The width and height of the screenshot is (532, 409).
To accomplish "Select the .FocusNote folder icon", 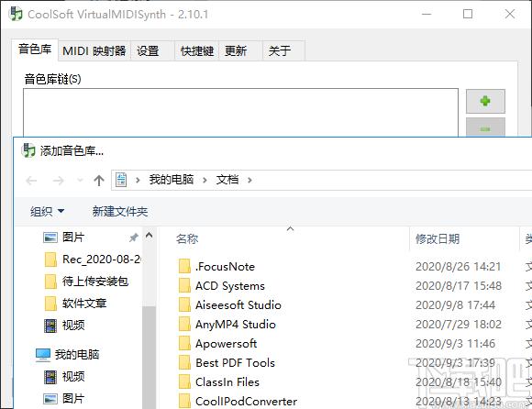I will tap(184, 267).
